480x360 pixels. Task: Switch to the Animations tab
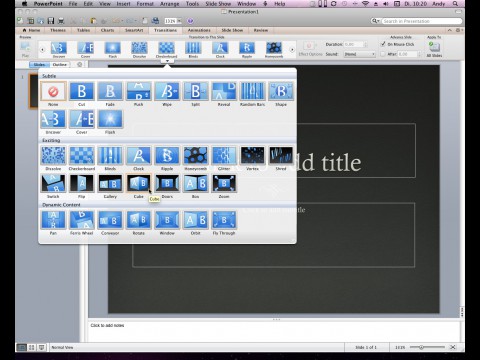coord(199,30)
